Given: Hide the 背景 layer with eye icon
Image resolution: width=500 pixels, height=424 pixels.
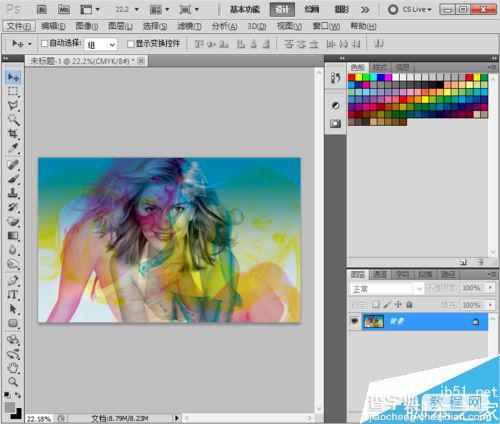Looking at the screenshot, I should click(x=354, y=321).
